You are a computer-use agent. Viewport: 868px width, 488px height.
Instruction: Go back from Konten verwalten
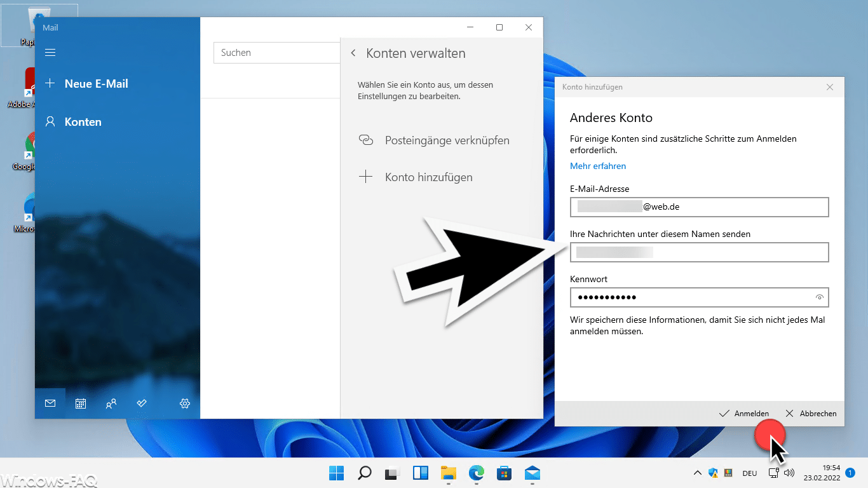pyautogui.click(x=353, y=53)
